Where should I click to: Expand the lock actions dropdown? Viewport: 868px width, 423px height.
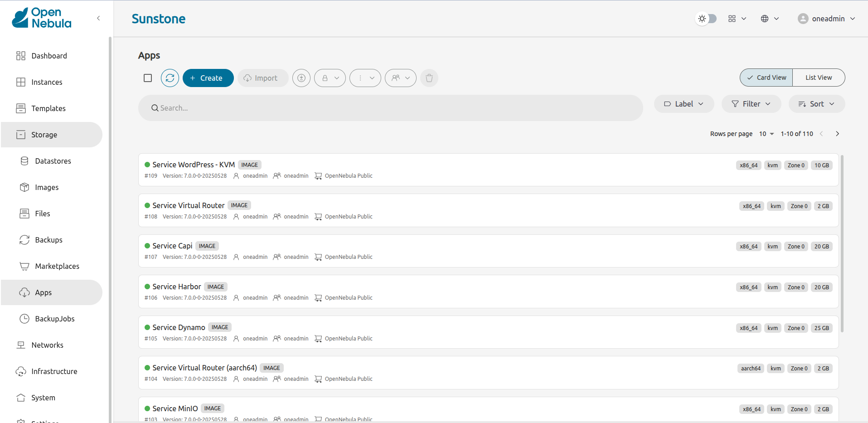point(330,78)
